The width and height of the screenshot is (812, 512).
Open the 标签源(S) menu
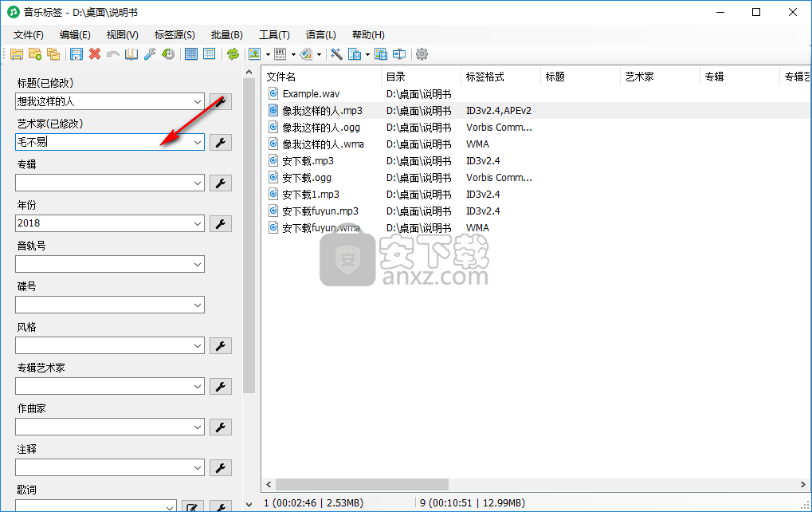pyautogui.click(x=175, y=35)
